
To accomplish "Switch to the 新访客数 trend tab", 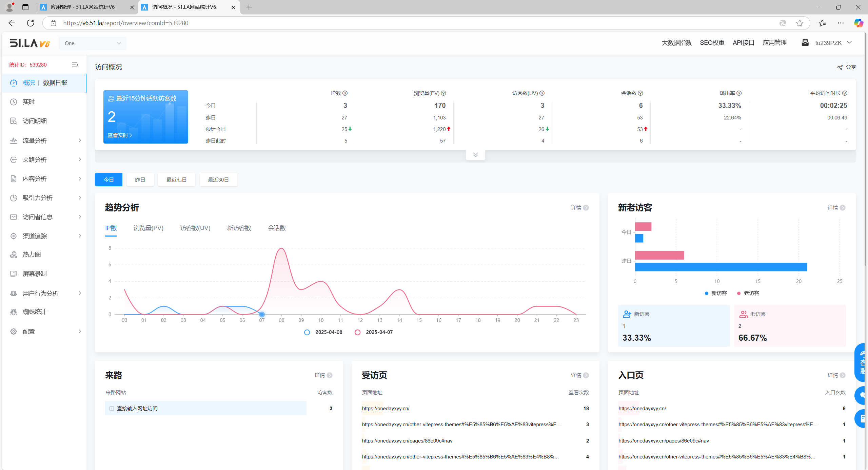I will pos(239,228).
